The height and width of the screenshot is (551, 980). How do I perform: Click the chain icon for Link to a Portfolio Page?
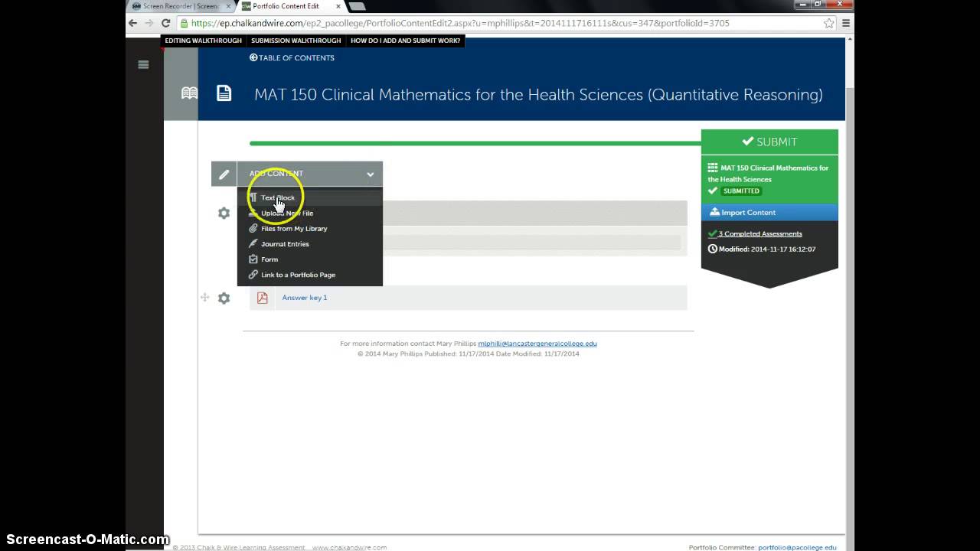(x=253, y=275)
